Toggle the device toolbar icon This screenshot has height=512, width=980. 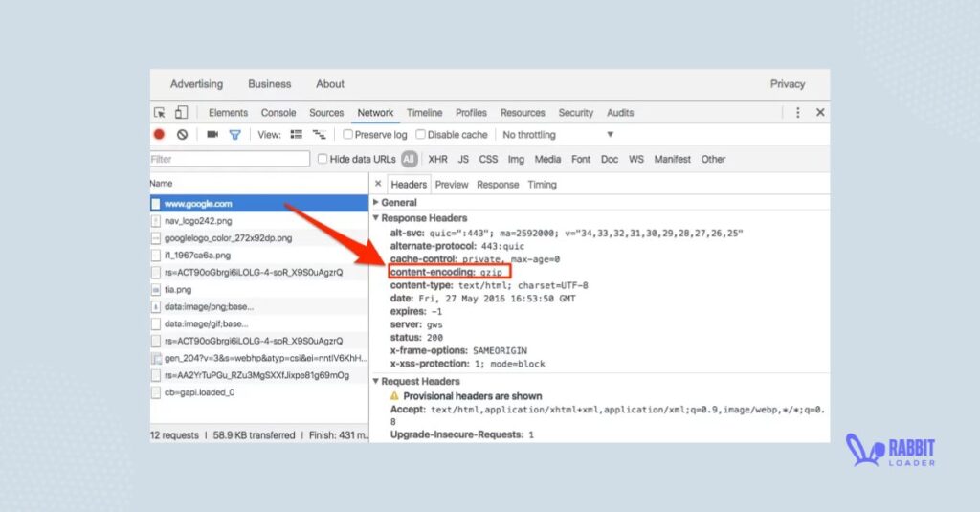[181, 113]
